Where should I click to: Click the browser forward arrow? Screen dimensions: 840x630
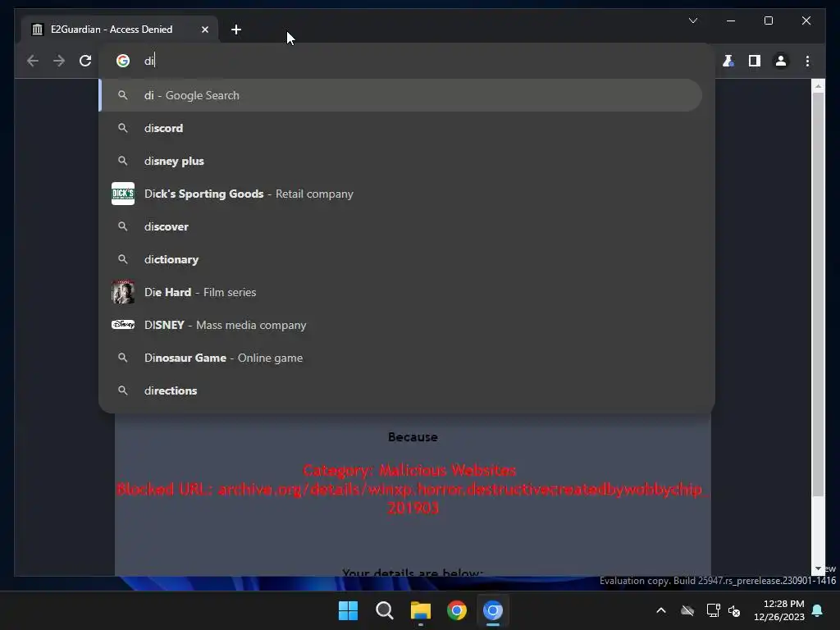click(x=59, y=61)
